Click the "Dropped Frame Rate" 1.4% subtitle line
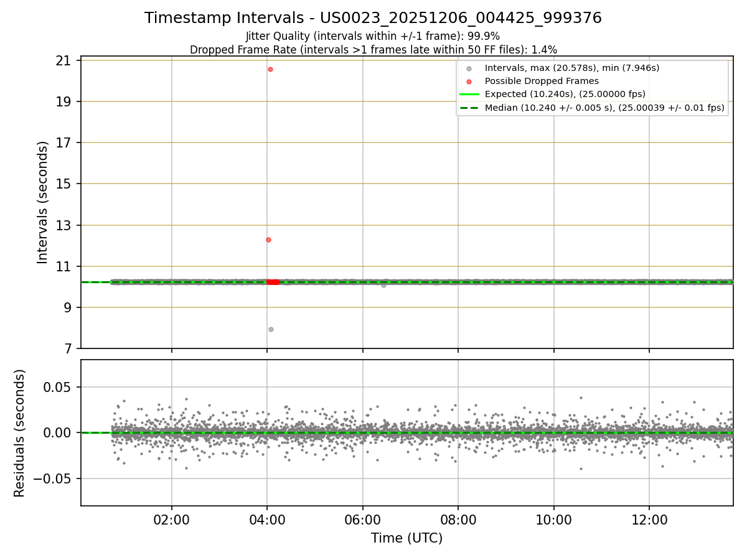Image resolution: width=747 pixels, height=560 pixels. coord(373,50)
